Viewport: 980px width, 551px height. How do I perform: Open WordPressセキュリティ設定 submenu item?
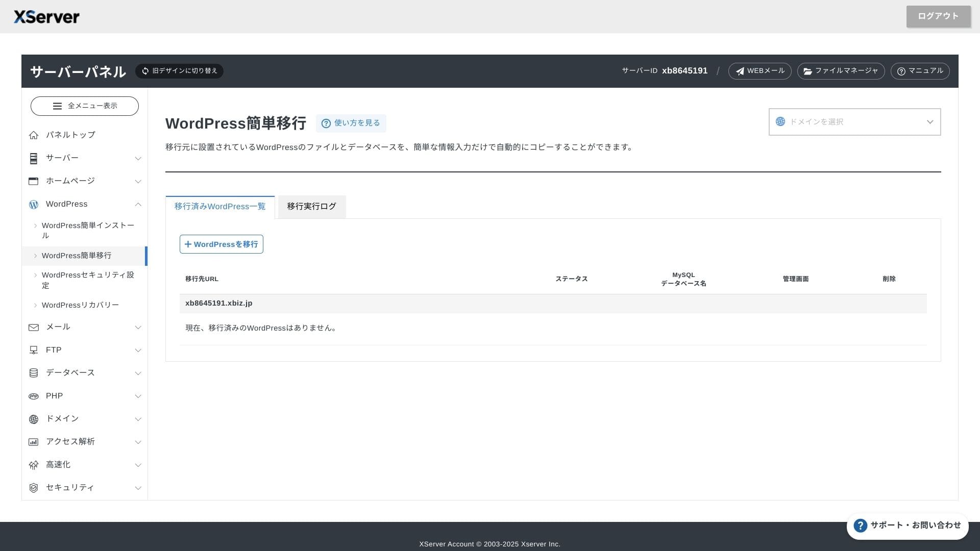[x=85, y=280]
